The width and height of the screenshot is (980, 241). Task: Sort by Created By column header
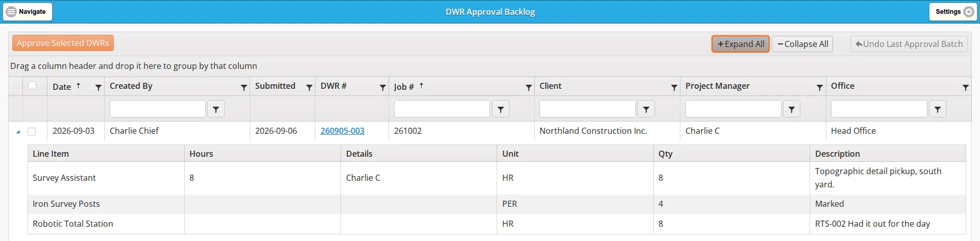pos(131,86)
